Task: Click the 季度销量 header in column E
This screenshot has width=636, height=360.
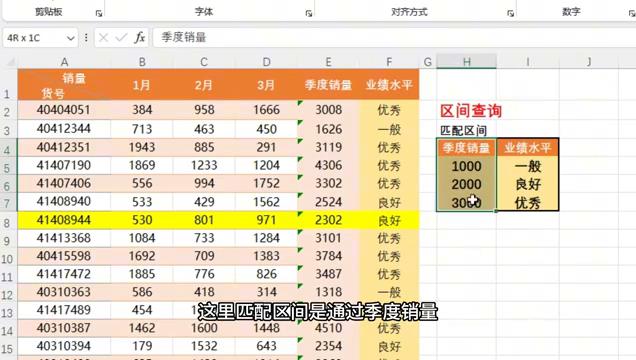Action: click(328, 85)
